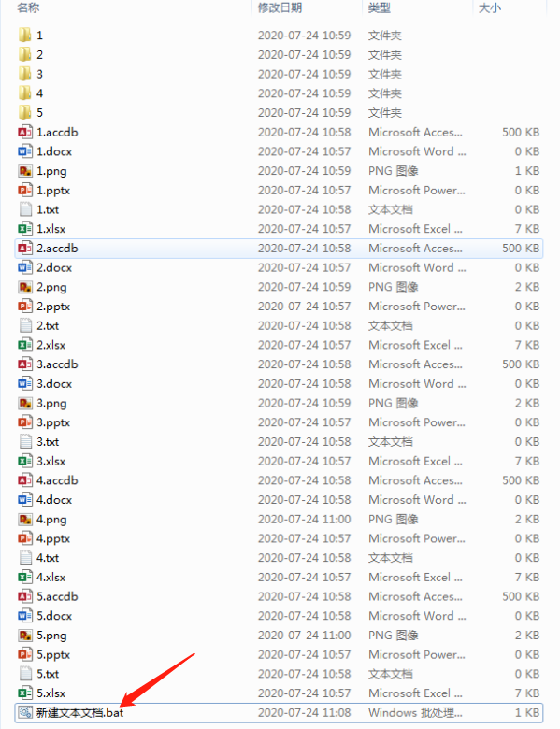Click the date of folder 3

click(x=304, y=74)
